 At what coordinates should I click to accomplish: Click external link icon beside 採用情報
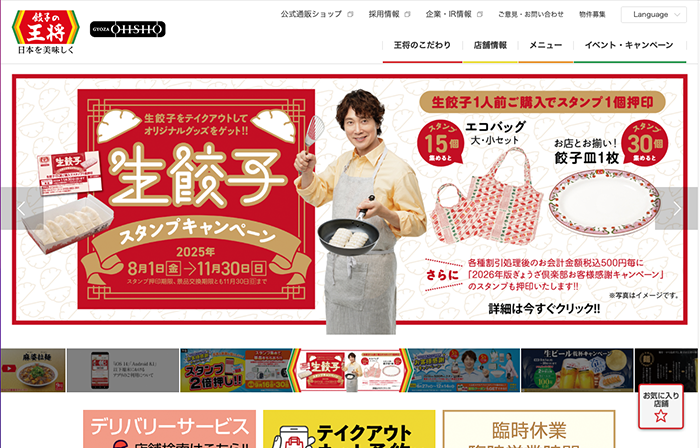click(x=407, y=14)
